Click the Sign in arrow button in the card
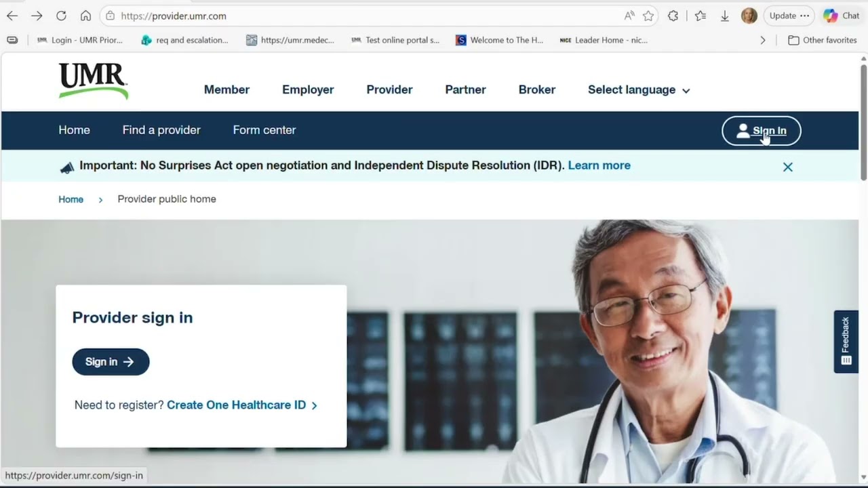This screenshot has width=868, height=488. (111, 362)
